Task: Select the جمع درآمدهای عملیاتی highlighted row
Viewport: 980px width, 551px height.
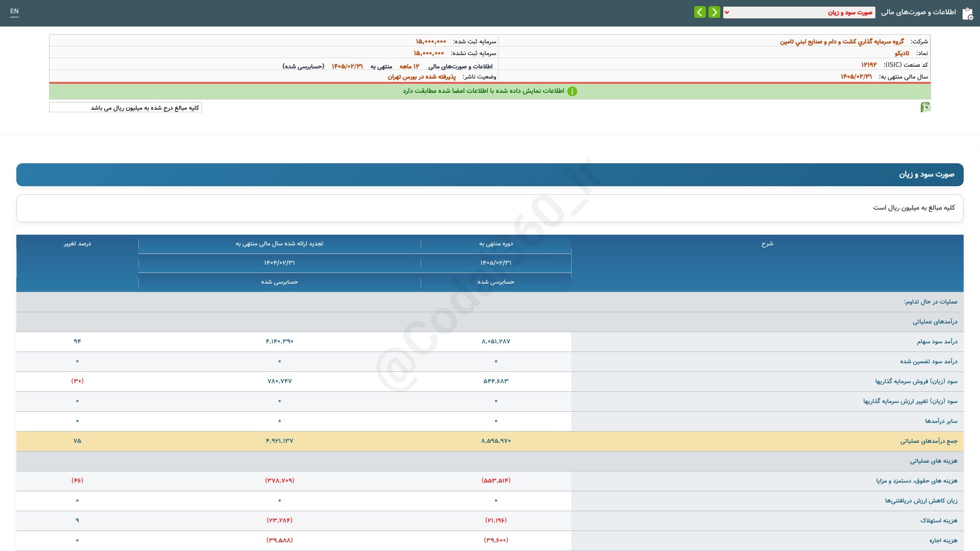Action: [490, 441]
